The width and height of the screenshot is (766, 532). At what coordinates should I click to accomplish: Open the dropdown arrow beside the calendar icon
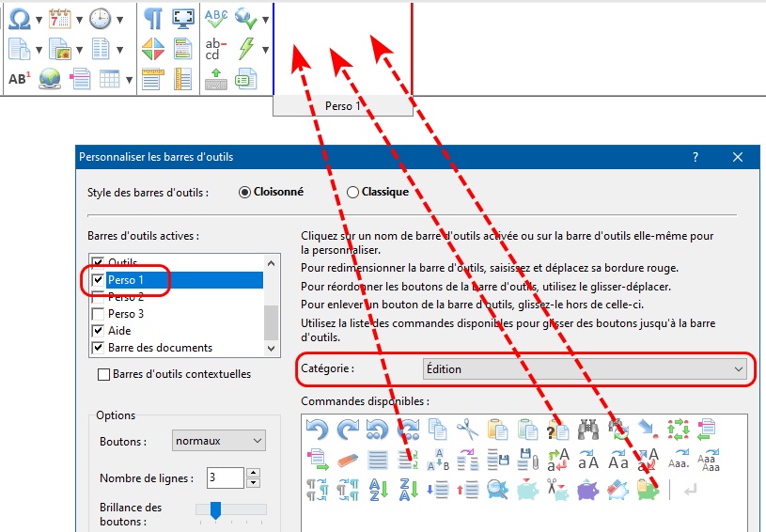pos(78,19)
